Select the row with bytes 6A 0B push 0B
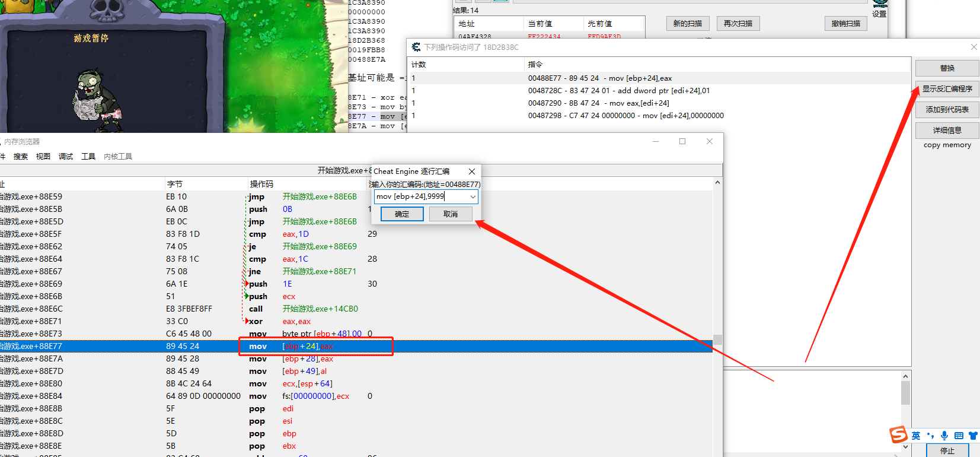Viewport: 980px width, 457px height. (356, 209)
